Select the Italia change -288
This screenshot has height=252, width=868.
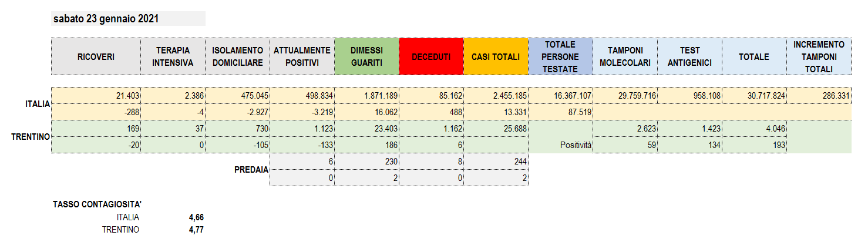click(96, 112)
